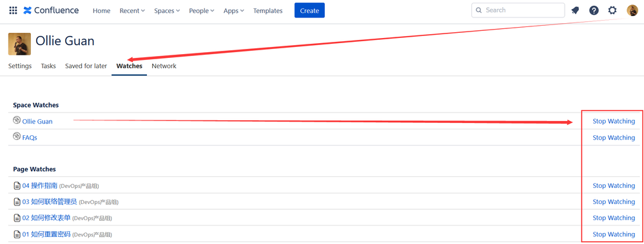
Task: Click the page icon beside 04 操作指南
Action: (x=17, y=186)
